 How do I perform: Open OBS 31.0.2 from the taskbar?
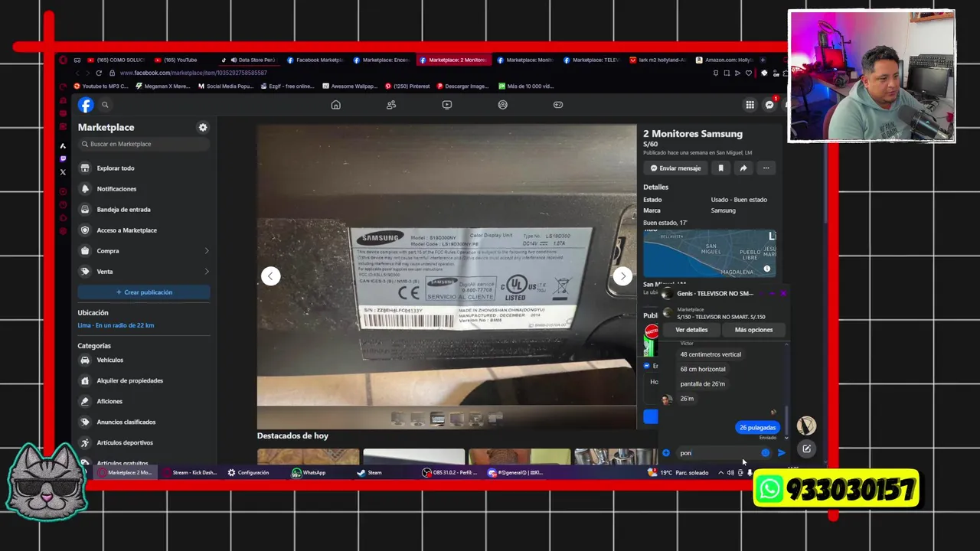pyautogui.click(x=449, y=473)
